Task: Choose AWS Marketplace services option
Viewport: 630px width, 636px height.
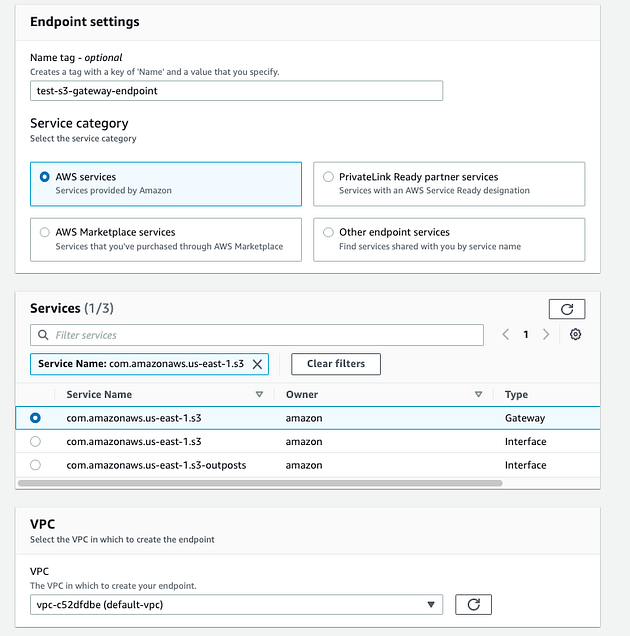Action: pos(44,232)
